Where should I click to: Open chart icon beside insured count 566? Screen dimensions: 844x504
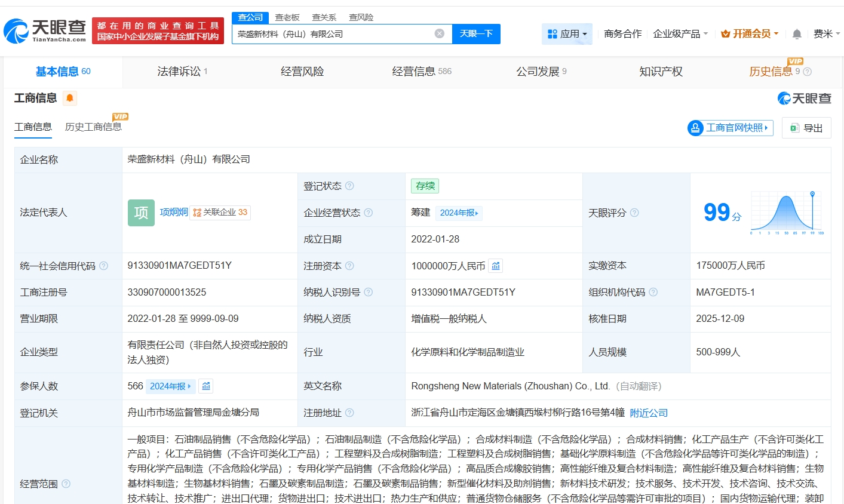[x=206, y=386]
